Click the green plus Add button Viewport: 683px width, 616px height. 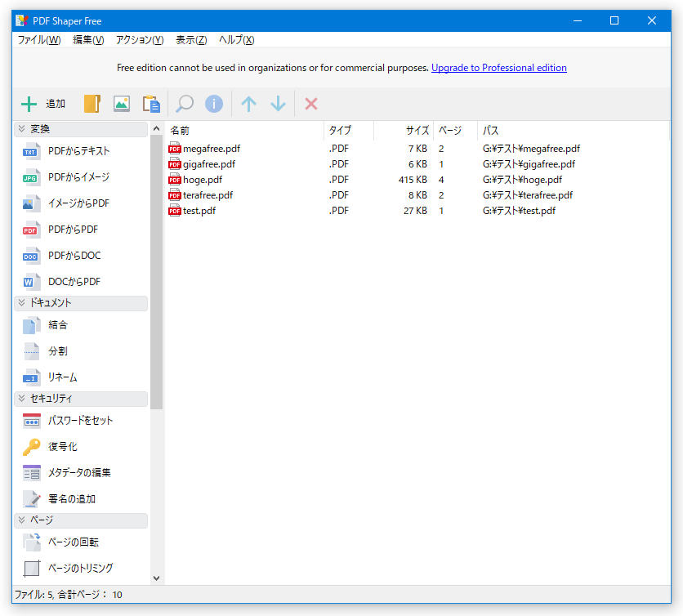click(43, 104)
